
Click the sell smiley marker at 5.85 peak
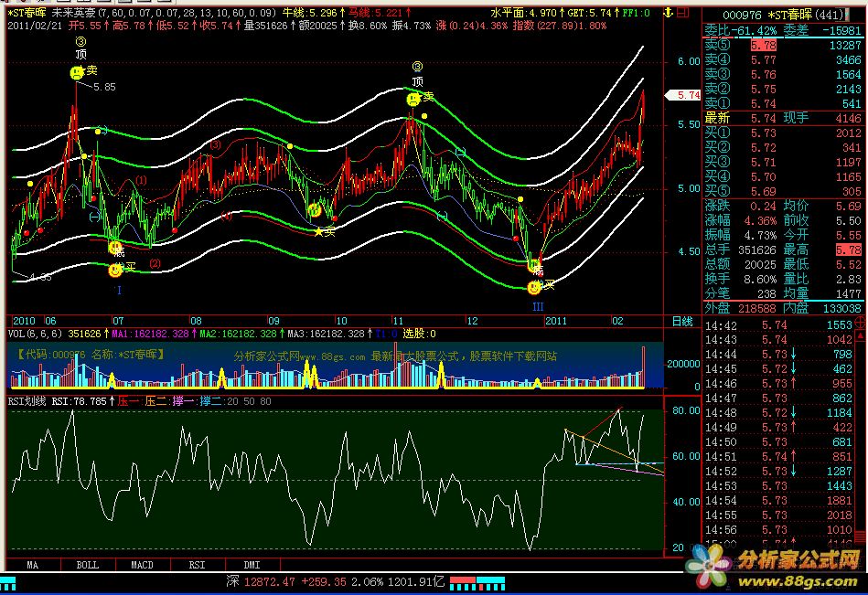pos(77,72)
